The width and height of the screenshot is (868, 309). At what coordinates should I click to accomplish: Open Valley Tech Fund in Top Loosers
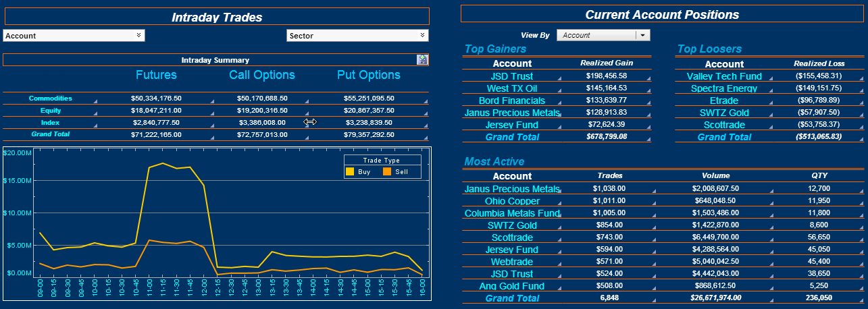pyautogui.click(x=724, y=77)
